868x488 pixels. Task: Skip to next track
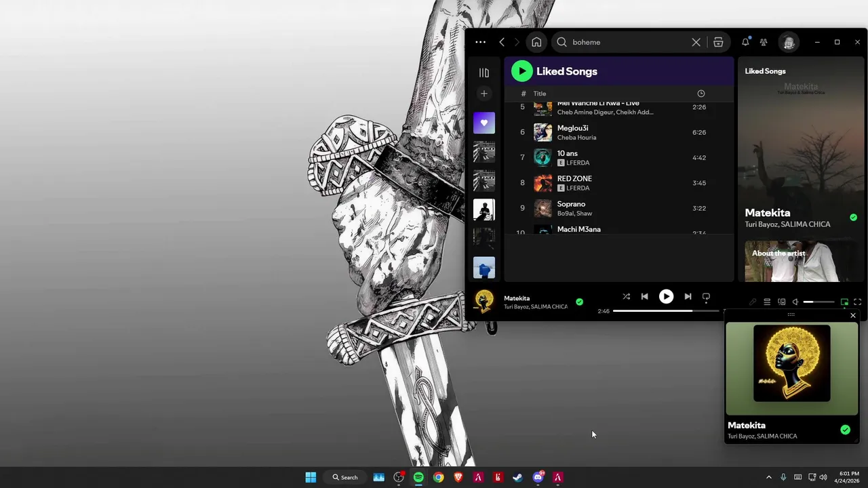tap(688, 296)
